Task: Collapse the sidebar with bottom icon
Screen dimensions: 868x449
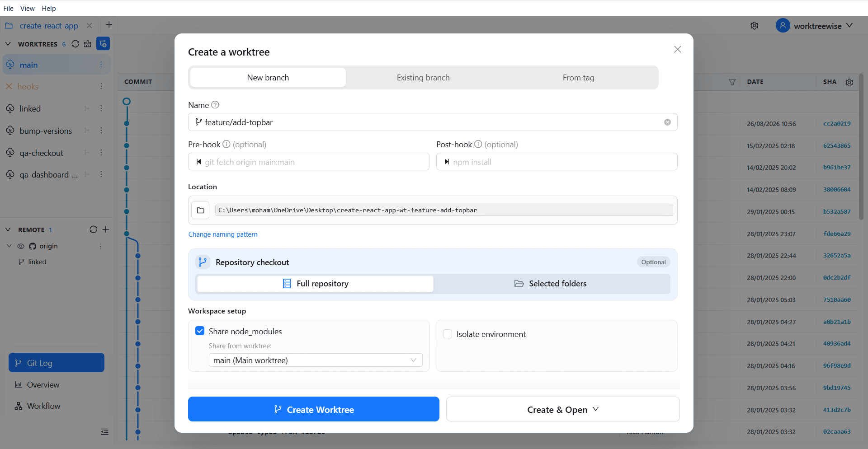Action: (x=105, y=432)
